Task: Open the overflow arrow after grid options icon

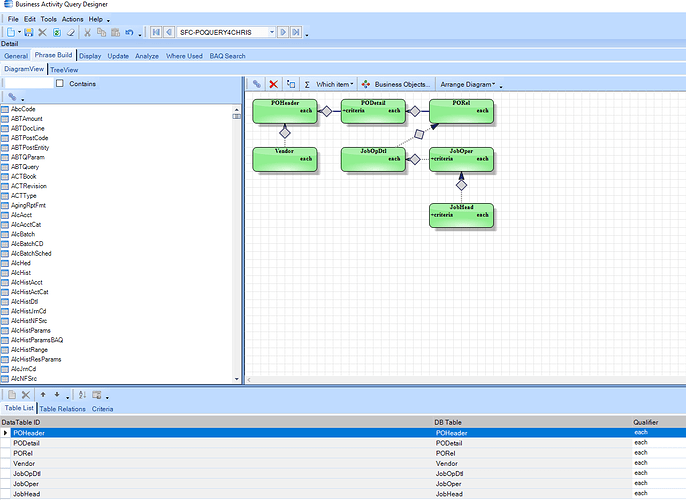Action: click(x=107, y=397)
